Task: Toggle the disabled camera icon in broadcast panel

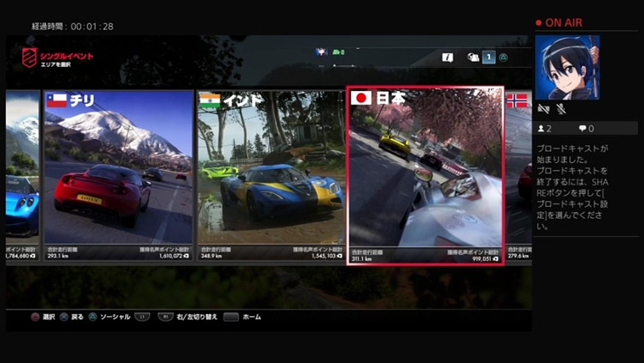Action: click(543, 108)
